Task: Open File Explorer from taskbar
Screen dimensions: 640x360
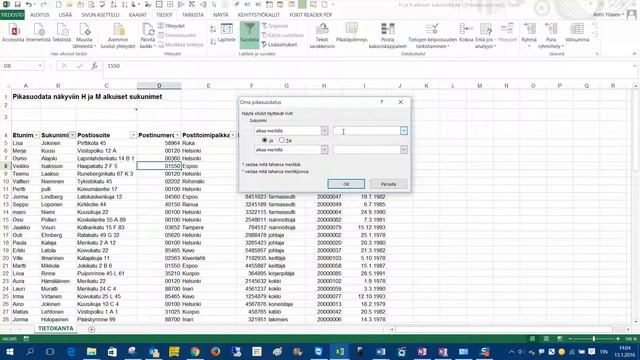Action: tap(91, 351)
